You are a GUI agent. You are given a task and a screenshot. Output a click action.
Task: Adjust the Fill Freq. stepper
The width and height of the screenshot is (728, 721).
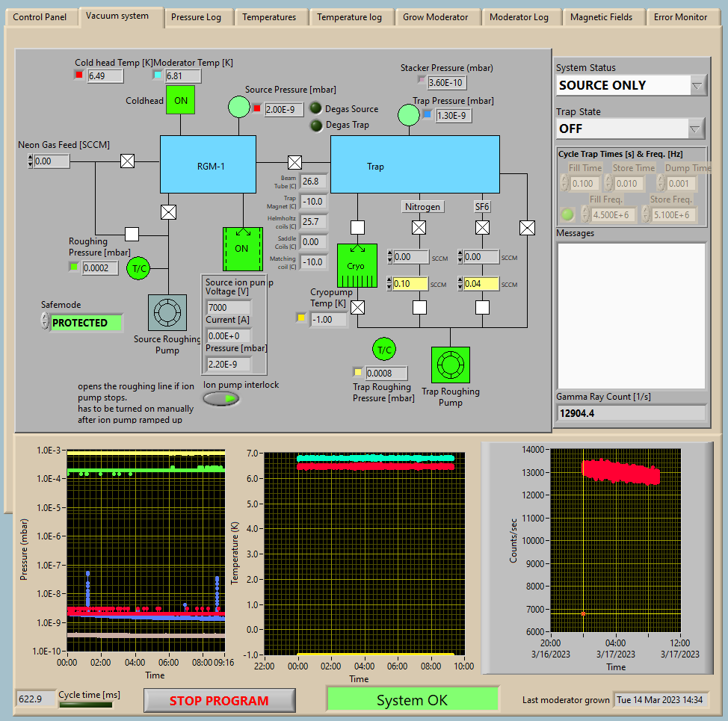tap(585, 214)
